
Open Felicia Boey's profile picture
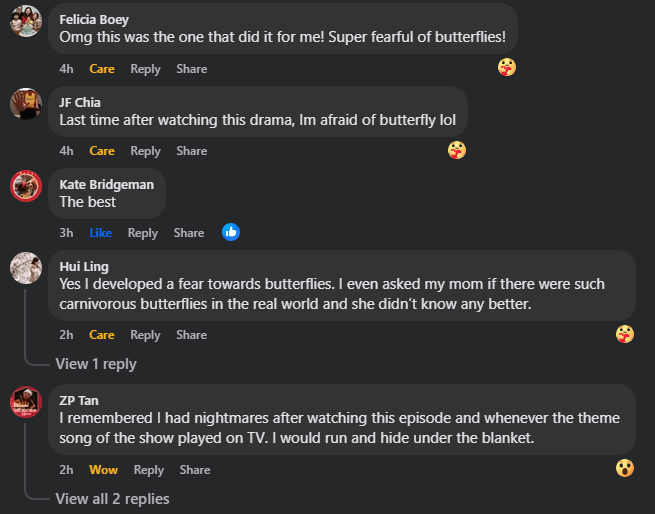point(25,20)
